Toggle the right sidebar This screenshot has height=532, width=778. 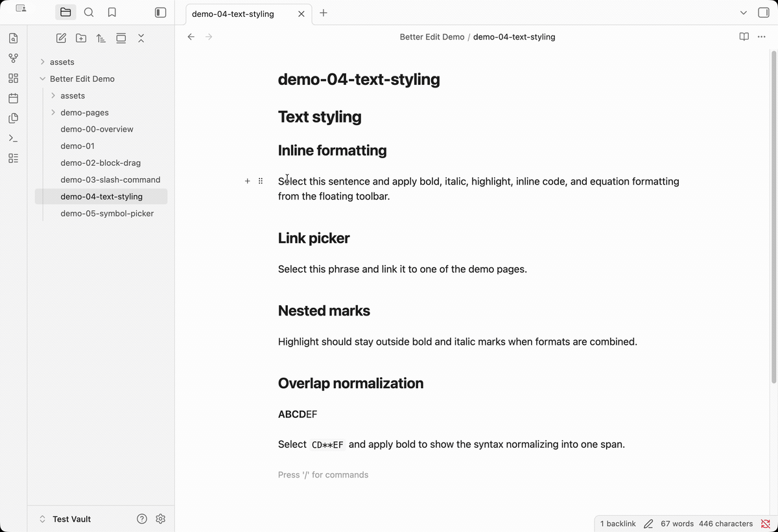[763, 13]
